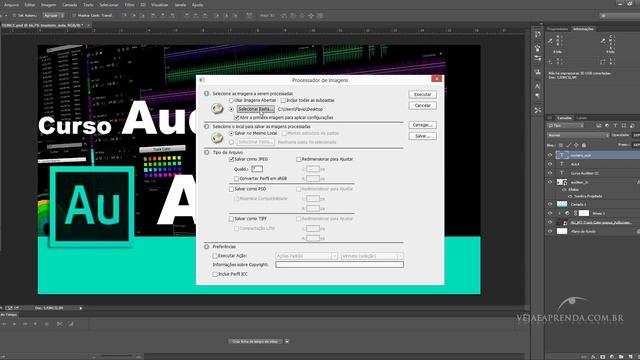Click the source folder icon in dialog section 1
The height and width of the screenshot is (360, 640).
pyautogui.click(x=217, y=109)
